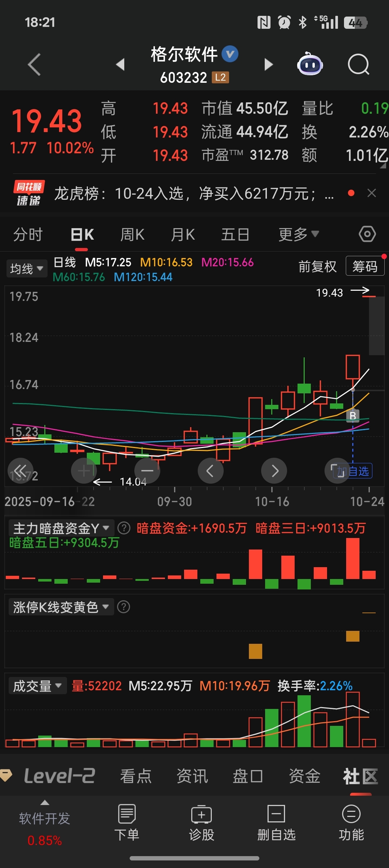This screenshot has height=868, width=389.
Task: Expand the quote details corner triangle
Action: [x=383, y=166]
